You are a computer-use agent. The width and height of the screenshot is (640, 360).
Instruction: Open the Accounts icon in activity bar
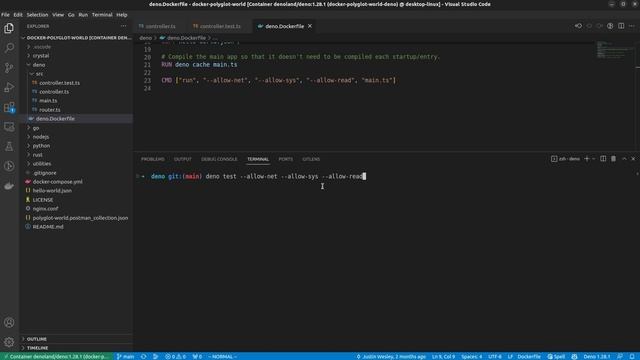pos(9,322)
